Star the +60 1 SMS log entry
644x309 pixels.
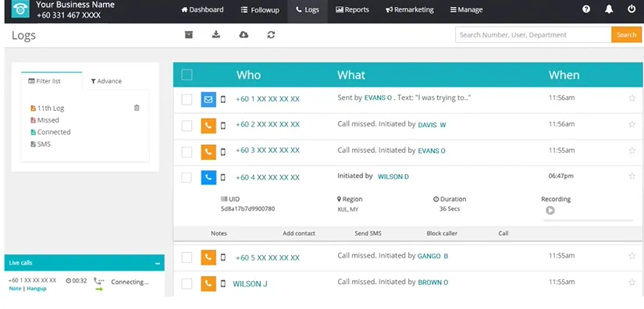point(632,98)
